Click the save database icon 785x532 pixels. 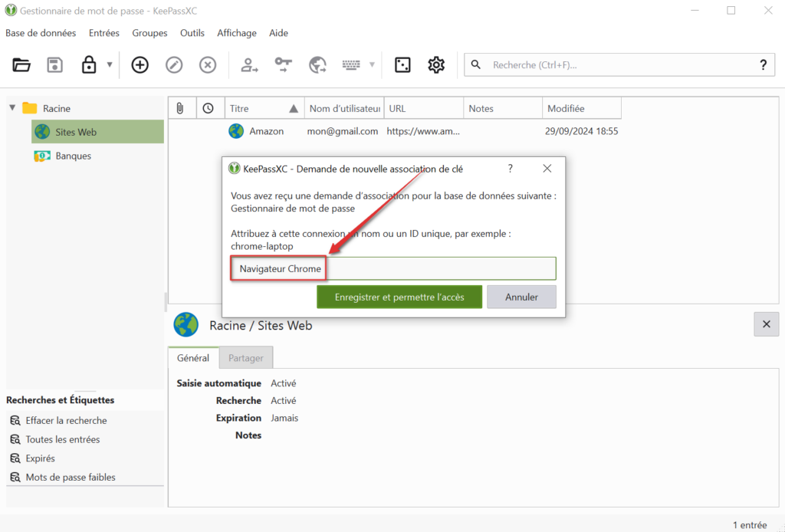pos(55,65)
